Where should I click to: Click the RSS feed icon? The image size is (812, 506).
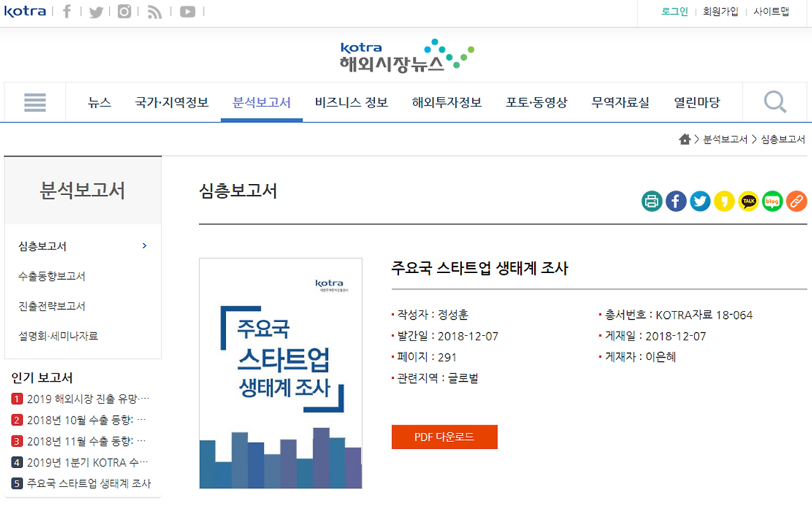(x=154, y=11)
